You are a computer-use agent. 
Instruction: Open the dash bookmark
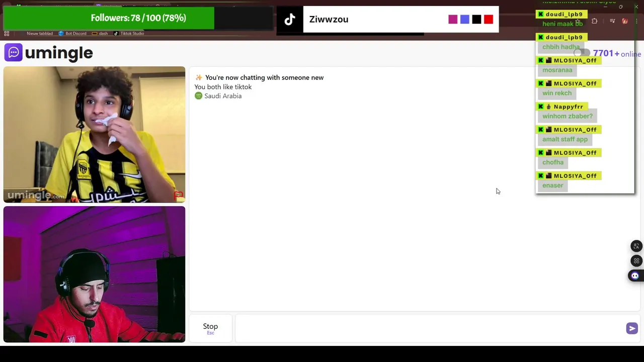[x=100, y=33]
